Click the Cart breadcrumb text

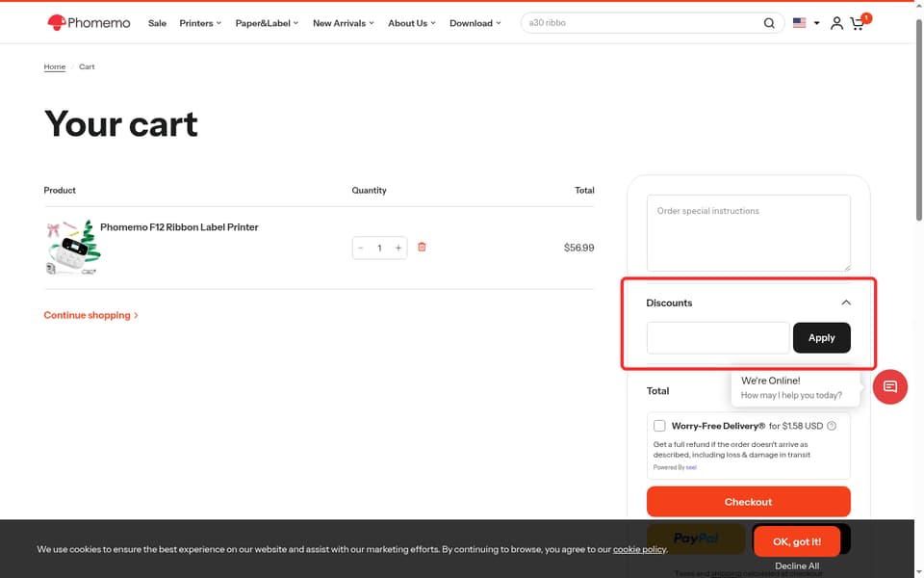pos(87,66)
